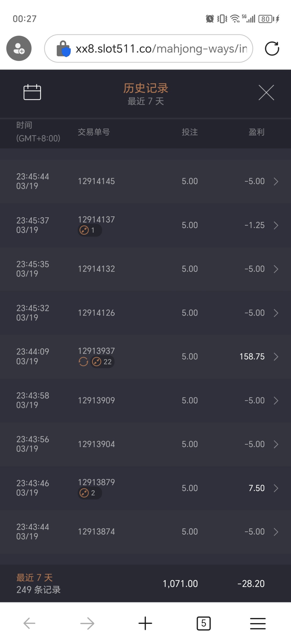Open the calendar date filter

32,92
